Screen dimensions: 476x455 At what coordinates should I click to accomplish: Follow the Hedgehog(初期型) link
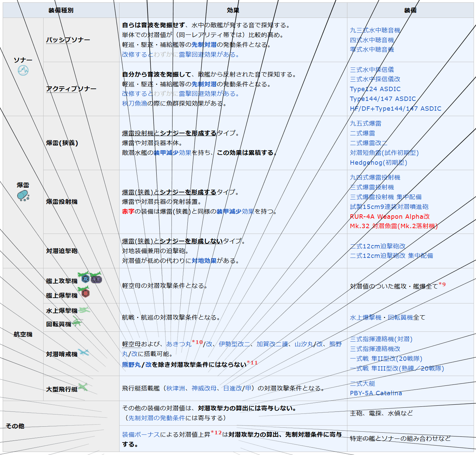point(378,163)
